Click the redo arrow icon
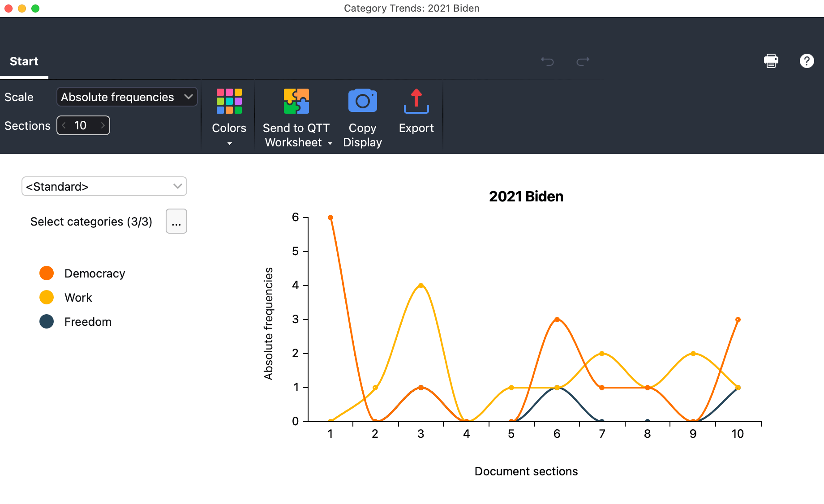The height and width of the screenshot is (504, 824). pyautogui.click(x=583, y=61)
